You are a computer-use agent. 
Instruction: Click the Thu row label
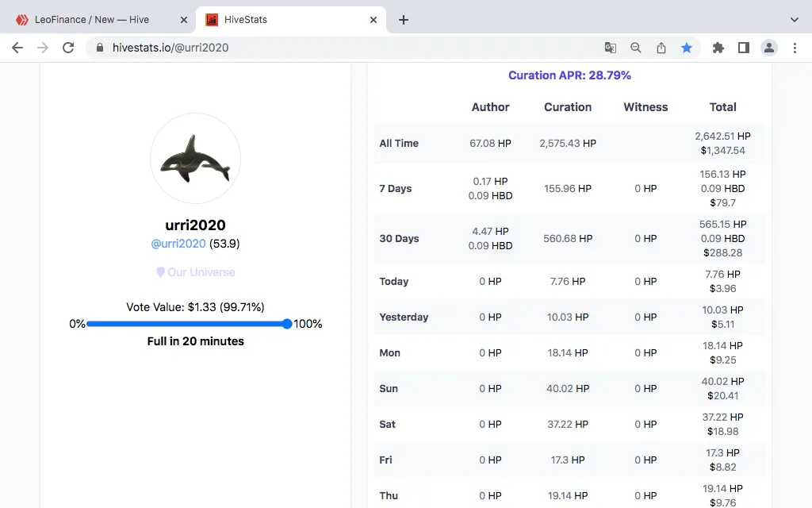(389, 495)
